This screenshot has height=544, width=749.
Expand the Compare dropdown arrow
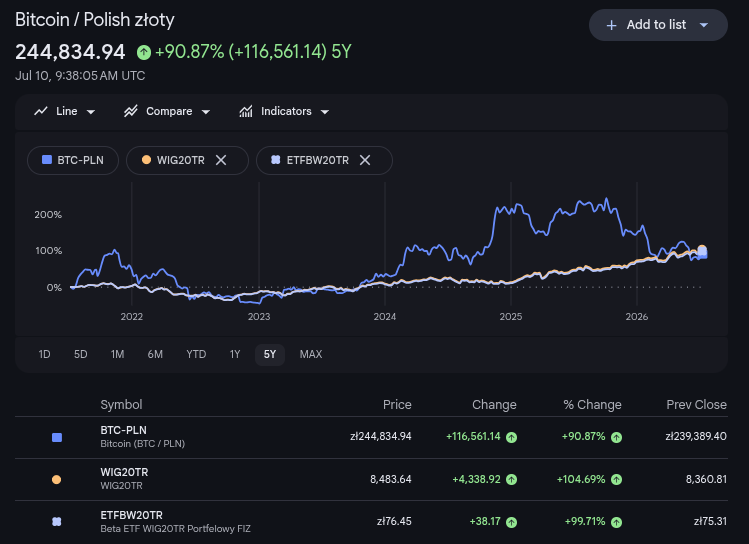[206, 112]
